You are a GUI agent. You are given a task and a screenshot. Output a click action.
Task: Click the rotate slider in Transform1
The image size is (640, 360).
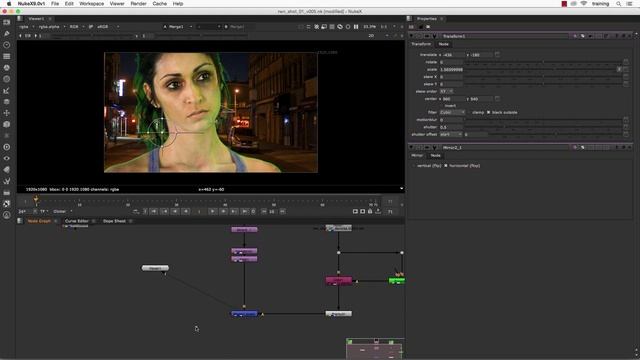[x=543, y=62]
